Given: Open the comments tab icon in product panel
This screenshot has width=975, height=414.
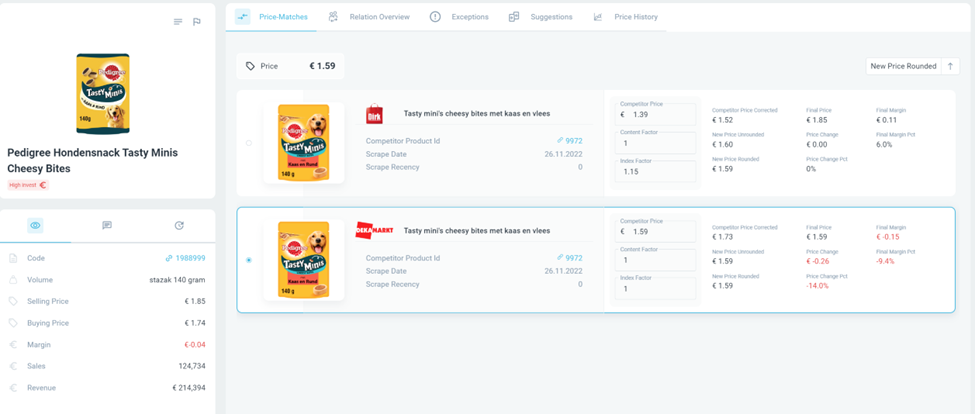Looking at the screenshot, I should pos(107,226).
